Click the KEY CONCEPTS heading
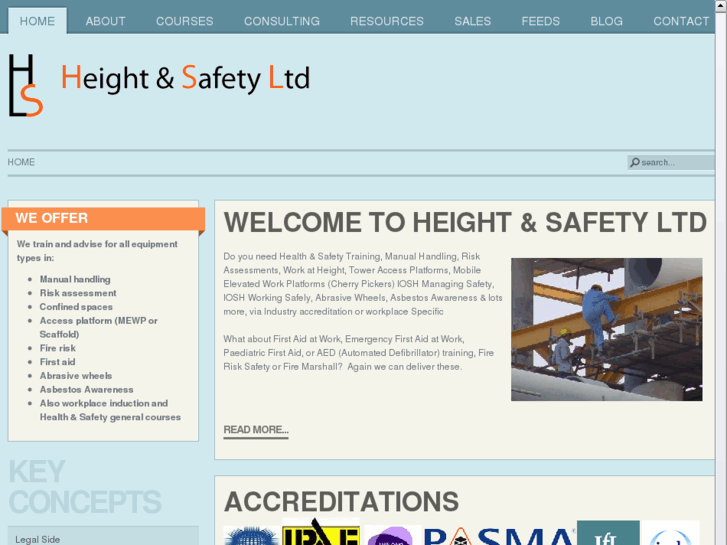This screenshot has height=545, width=727. click(85, 487)
